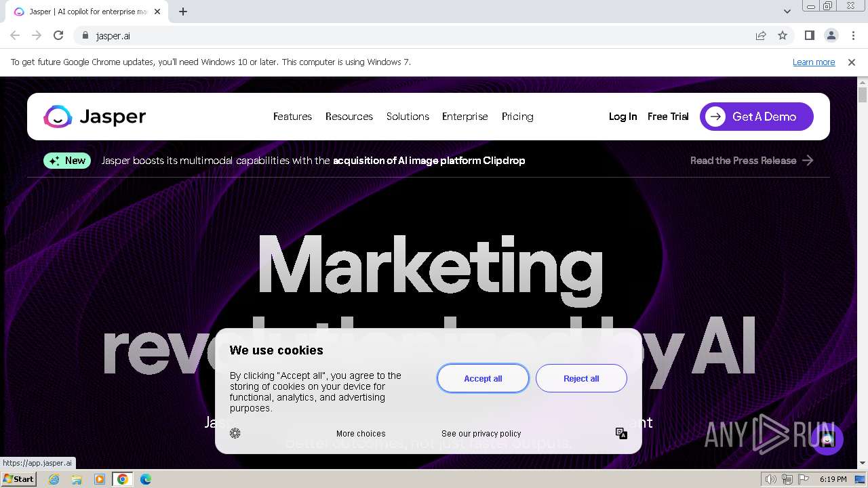Screen dimensions: 868x488
Task: Open File Explorer from taskbar
Action: (x=77, y=479)
